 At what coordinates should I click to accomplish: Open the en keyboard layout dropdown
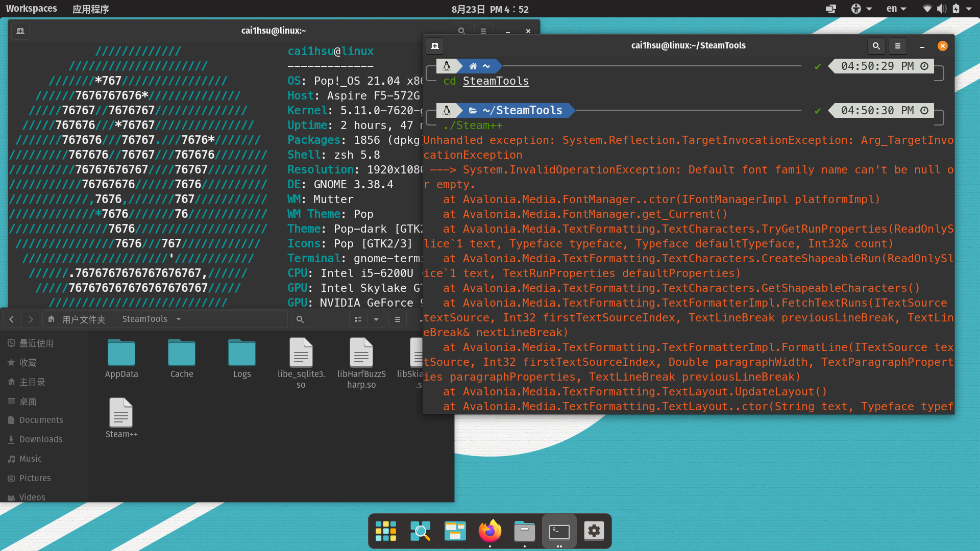(895, 9)
